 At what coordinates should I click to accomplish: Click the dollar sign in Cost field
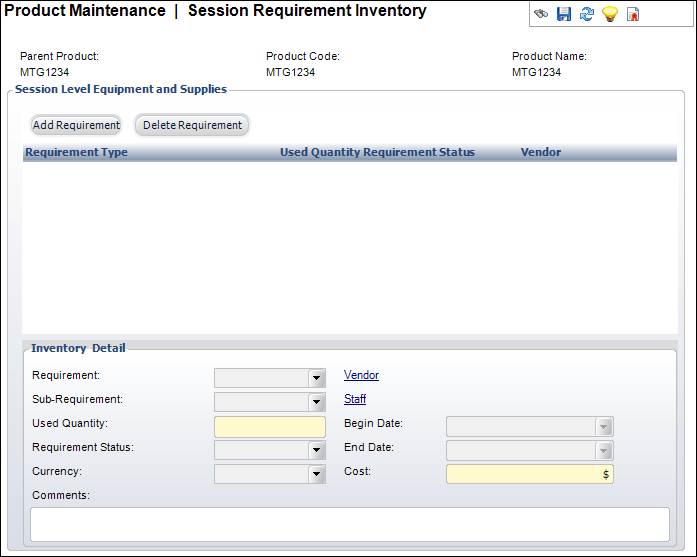coord(605,475)
